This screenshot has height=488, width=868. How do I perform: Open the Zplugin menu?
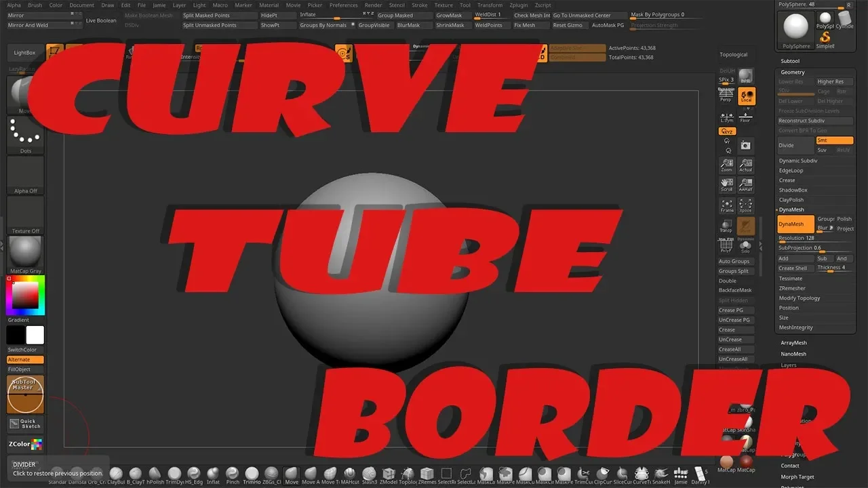coord(519,5)
